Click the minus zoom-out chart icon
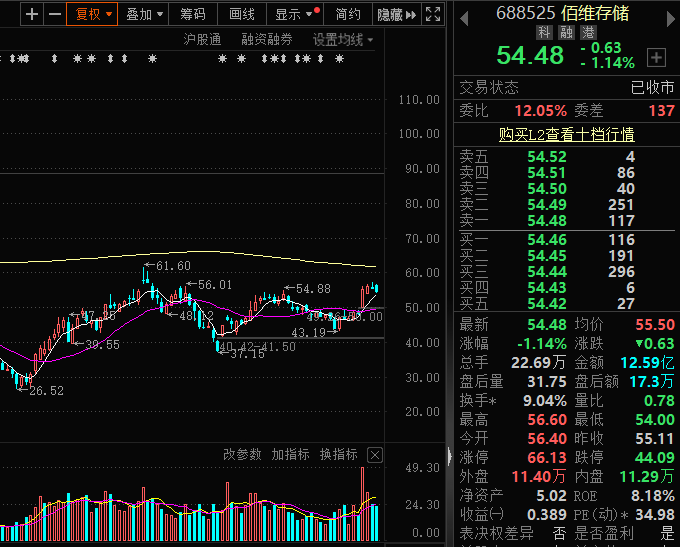Screen dimensions: 680x547 click(54, 14)
